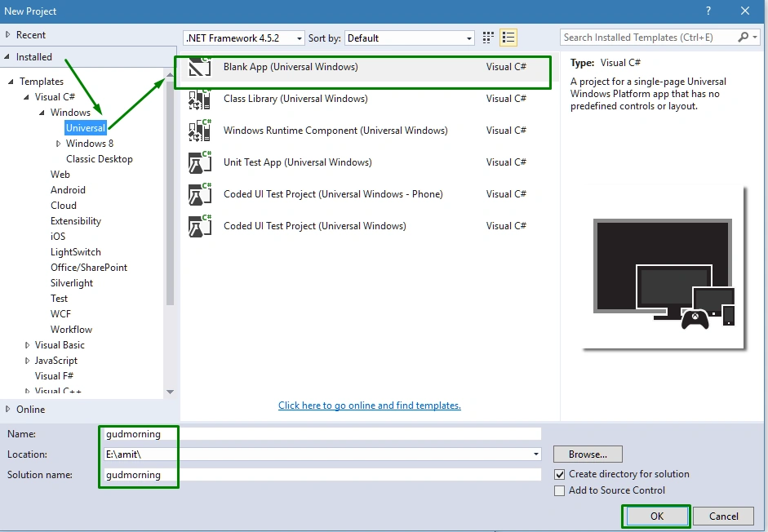Select the Web template category
Image resolution: width=768 pixels, height=532 pixels.
60,175
